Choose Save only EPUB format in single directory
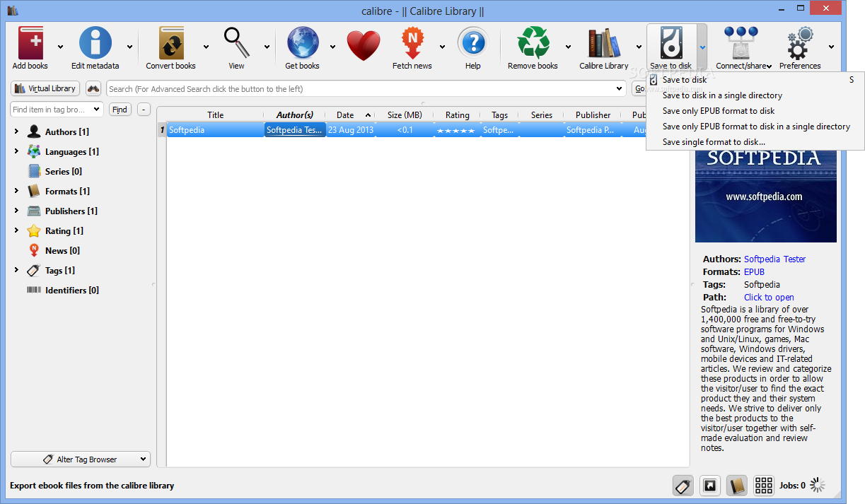This screenshot has width=865, height=504. (755, 127)
